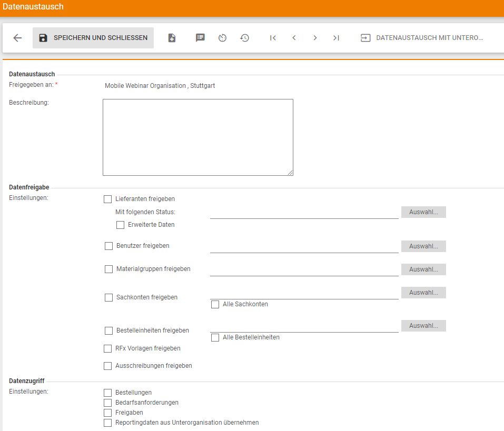This screenshot has width=504, height=431.
Task: Click the back arrow icon
Action: tap(17, 38)
